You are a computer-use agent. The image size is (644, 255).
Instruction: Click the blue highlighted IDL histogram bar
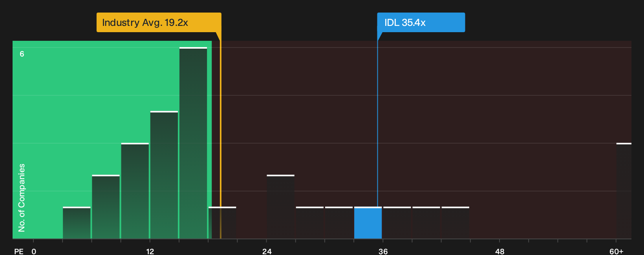pos(368,223)
